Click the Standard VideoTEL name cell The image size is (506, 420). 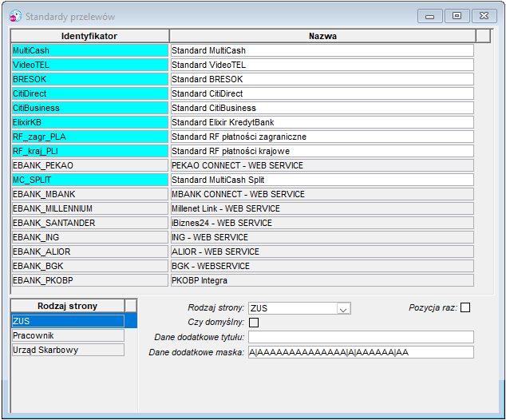click(322, 65)
